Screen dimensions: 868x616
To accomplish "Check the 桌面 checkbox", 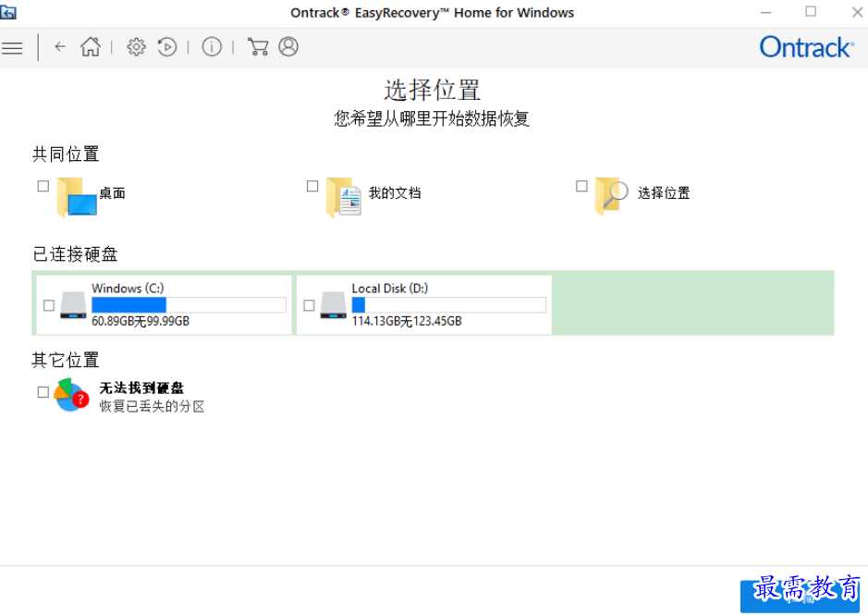I will tap(43, 186).
